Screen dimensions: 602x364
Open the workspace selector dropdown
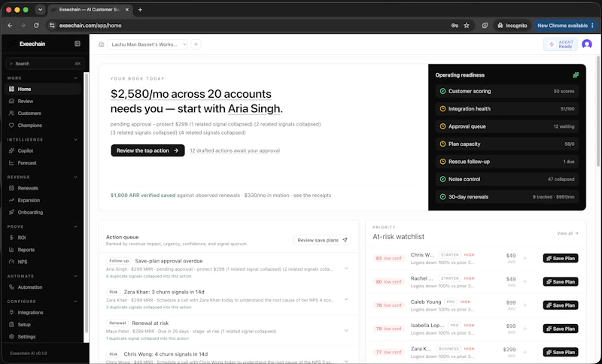point(147,44)
